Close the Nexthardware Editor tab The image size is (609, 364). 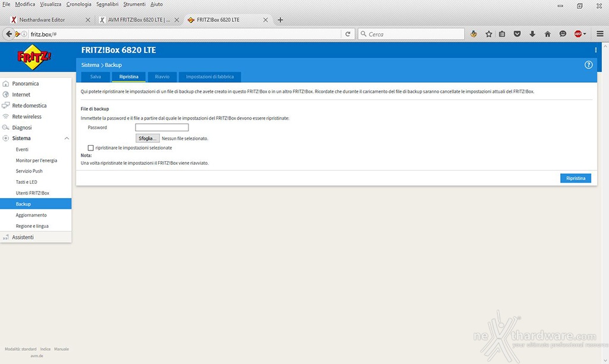click(x=88, y=20)
